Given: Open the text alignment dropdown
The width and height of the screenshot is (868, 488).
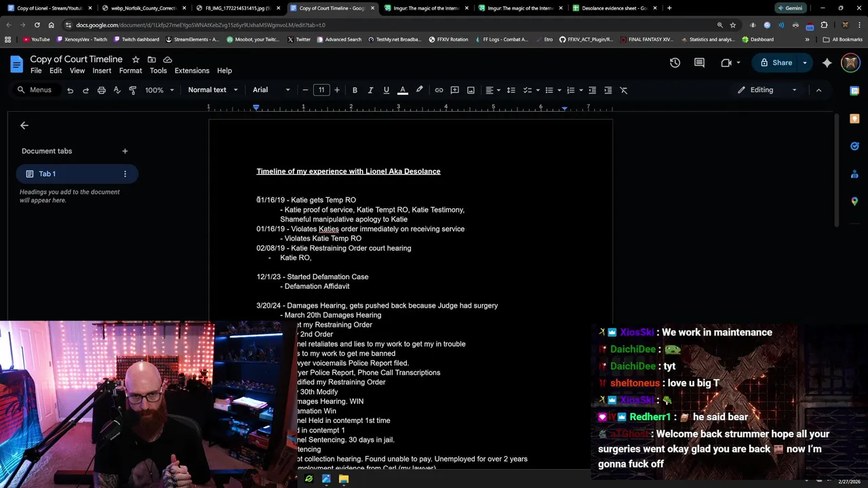Looking at the screenshot, I should pyautogui.click(x=492, y=90).
